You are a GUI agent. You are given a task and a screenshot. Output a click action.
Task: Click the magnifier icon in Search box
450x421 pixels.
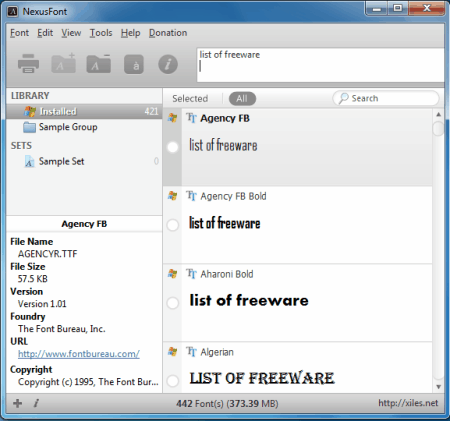click(x=343, y=98)
